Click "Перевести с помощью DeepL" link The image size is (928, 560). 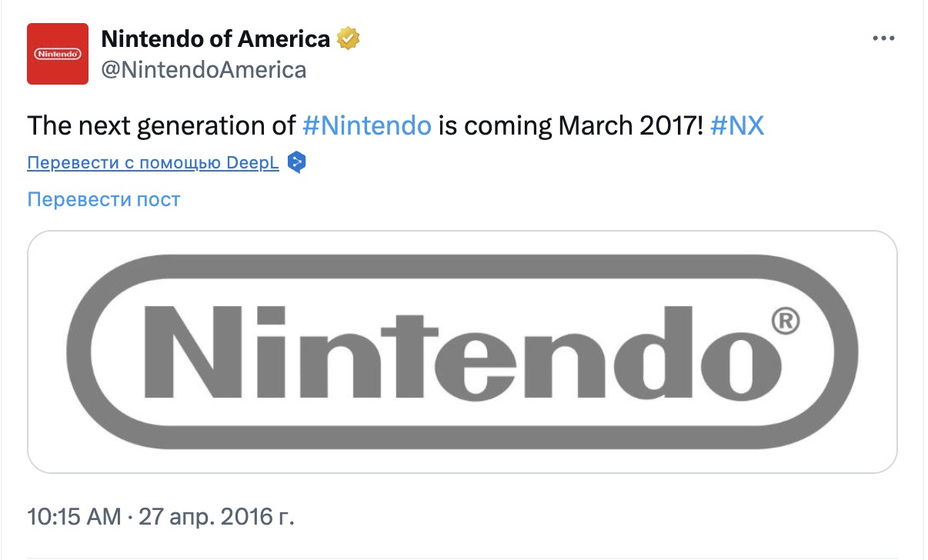coord(152,163)
